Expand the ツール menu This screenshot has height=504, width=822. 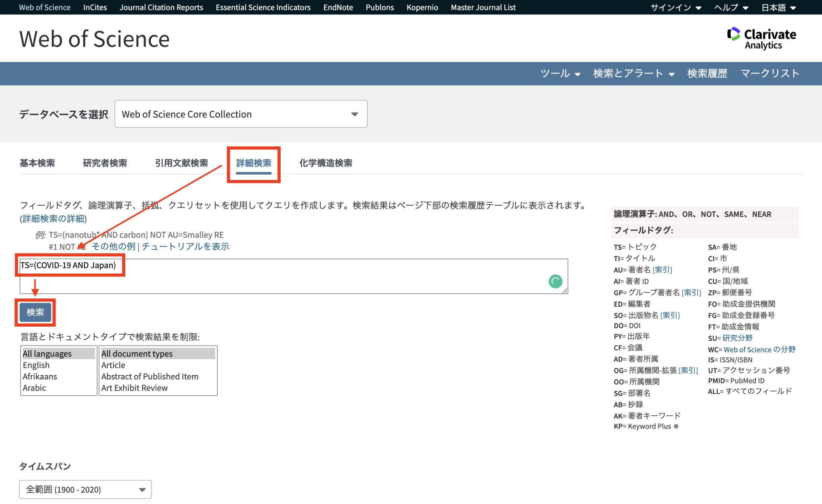(x=560, y=73)
